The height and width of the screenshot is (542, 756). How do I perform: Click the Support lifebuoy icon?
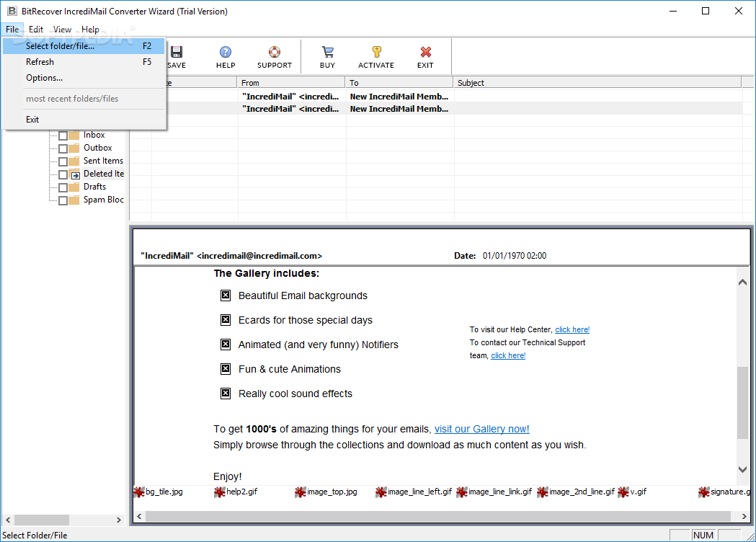point(275,52)
